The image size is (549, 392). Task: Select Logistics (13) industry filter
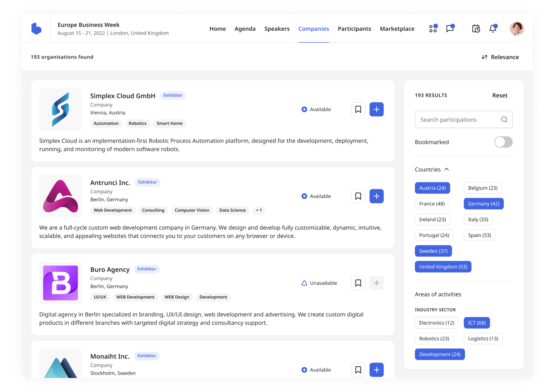click(x=483, y=339)
